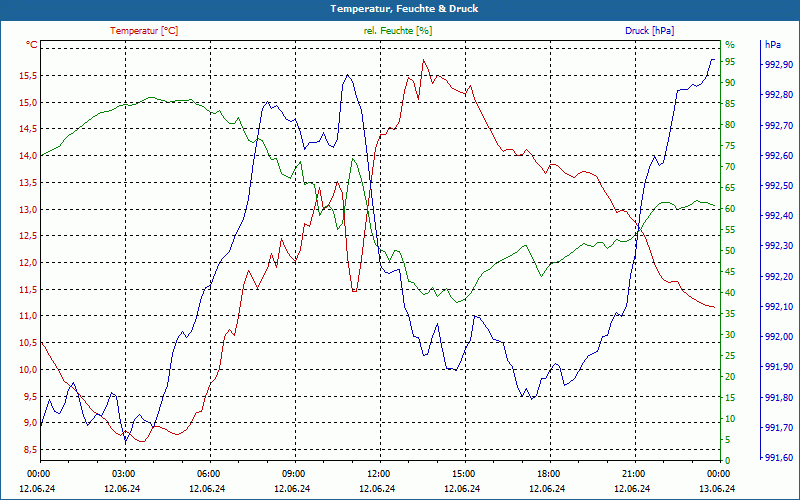This screenshot has height=500, width=800.
Task: Click the 55 tick on humidity axis
Action: pyautogui.click(x=730, y=230)
